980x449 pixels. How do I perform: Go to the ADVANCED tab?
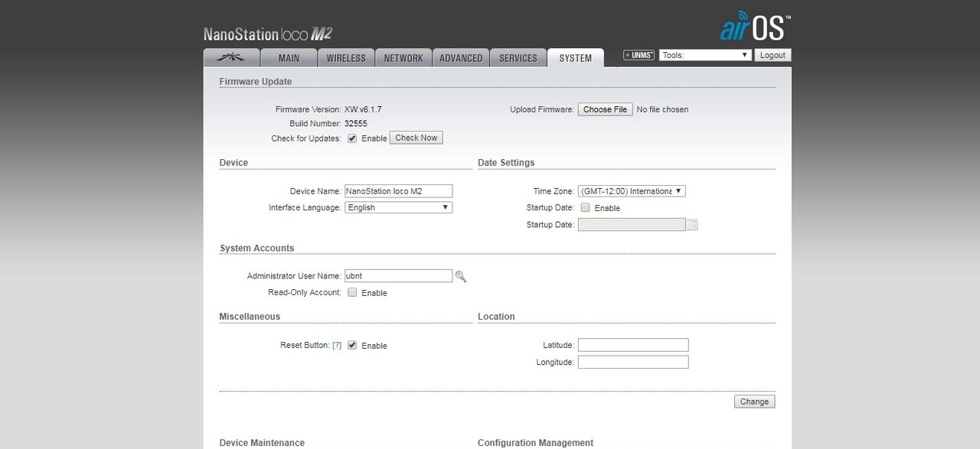[461, 58]
